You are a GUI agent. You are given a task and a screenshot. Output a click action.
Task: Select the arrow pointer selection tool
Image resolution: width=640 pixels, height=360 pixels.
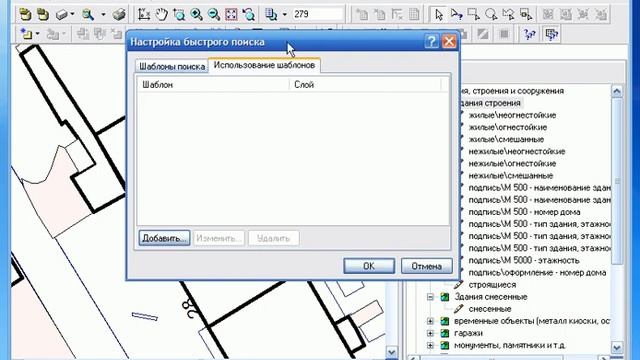tap(439, 15)
